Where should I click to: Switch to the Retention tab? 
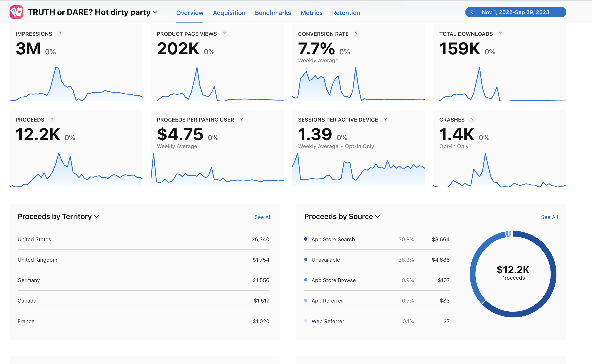[x=346, y=13]
